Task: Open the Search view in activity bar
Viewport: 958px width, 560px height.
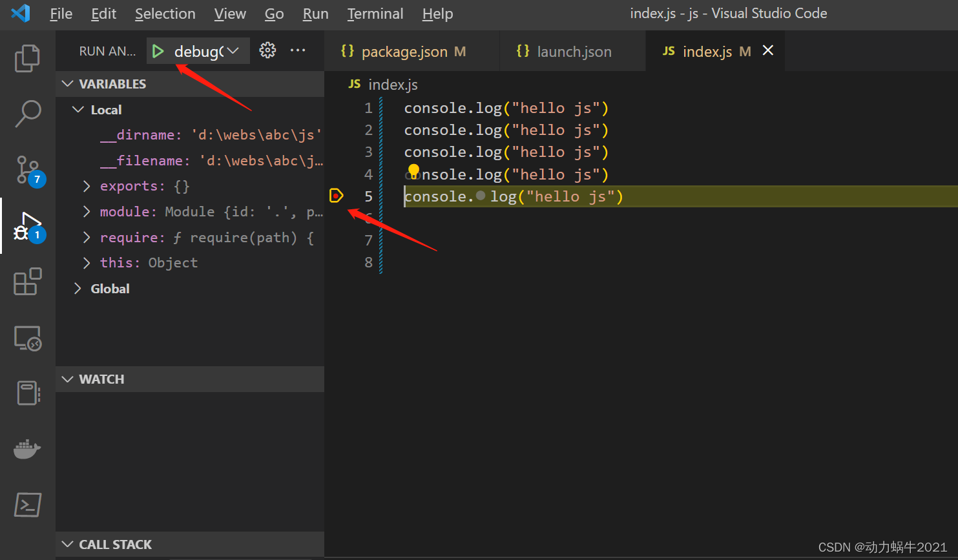Action: point(27,114)
